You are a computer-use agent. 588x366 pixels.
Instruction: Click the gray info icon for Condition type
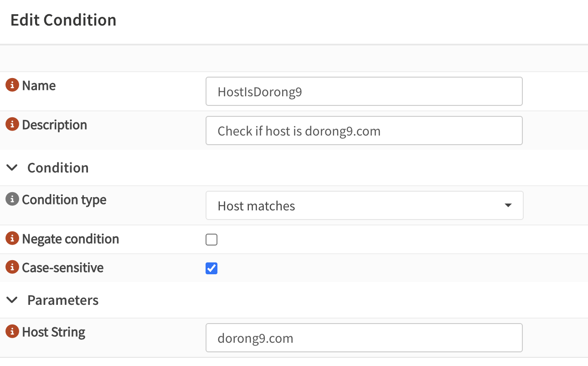[12, 199]
